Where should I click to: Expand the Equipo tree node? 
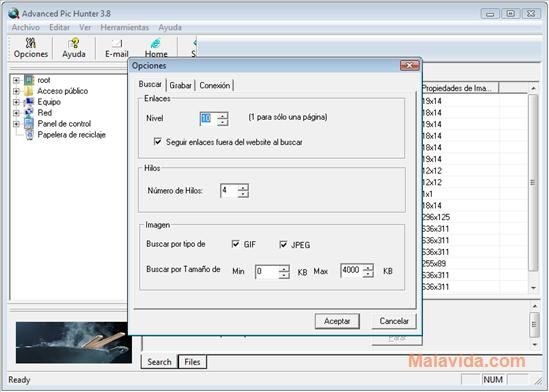coord(16,102)
